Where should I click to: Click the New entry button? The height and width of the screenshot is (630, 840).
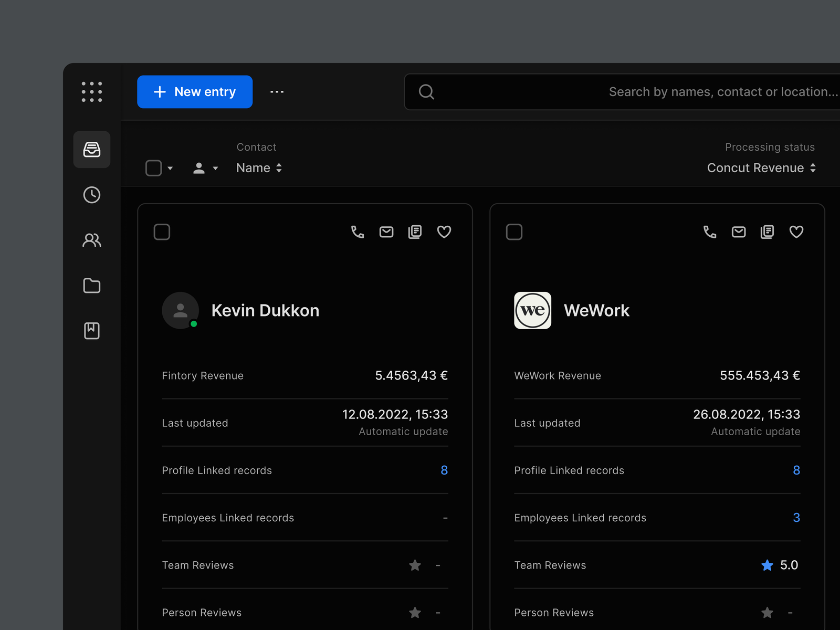coord(195,92)
